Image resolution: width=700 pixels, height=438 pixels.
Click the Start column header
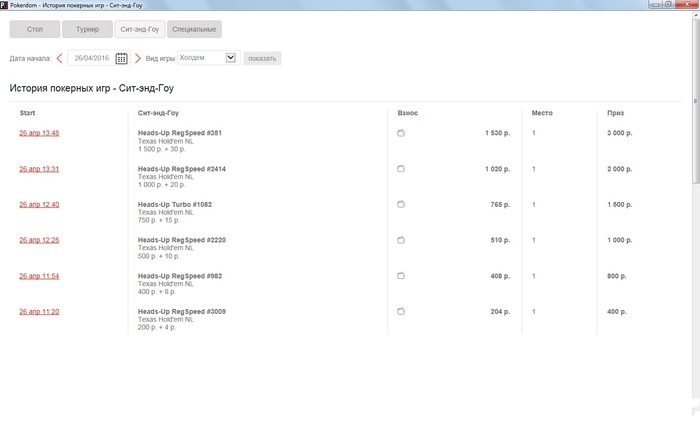pyautogui.click(x=27, y=113)
